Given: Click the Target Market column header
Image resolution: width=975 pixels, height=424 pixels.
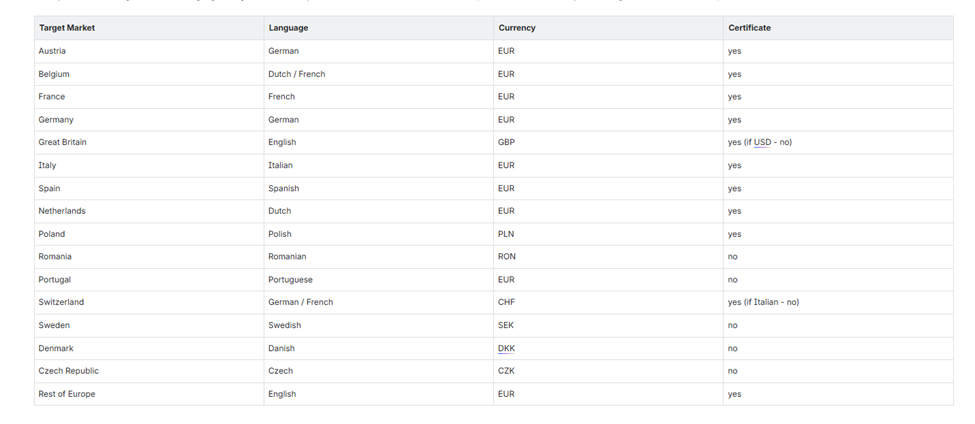Looking at the screenshot, I should (67, 28).
